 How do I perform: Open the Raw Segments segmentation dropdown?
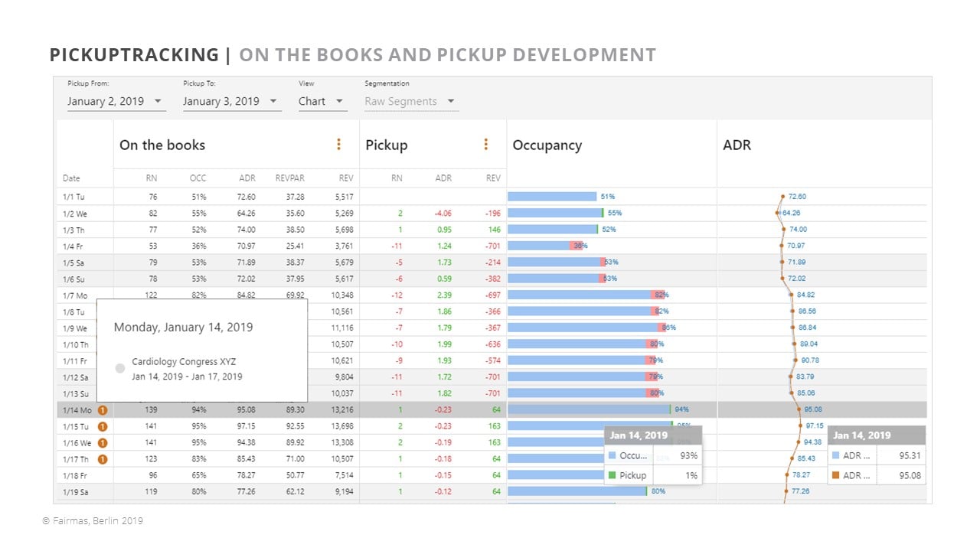click(410, 101)
